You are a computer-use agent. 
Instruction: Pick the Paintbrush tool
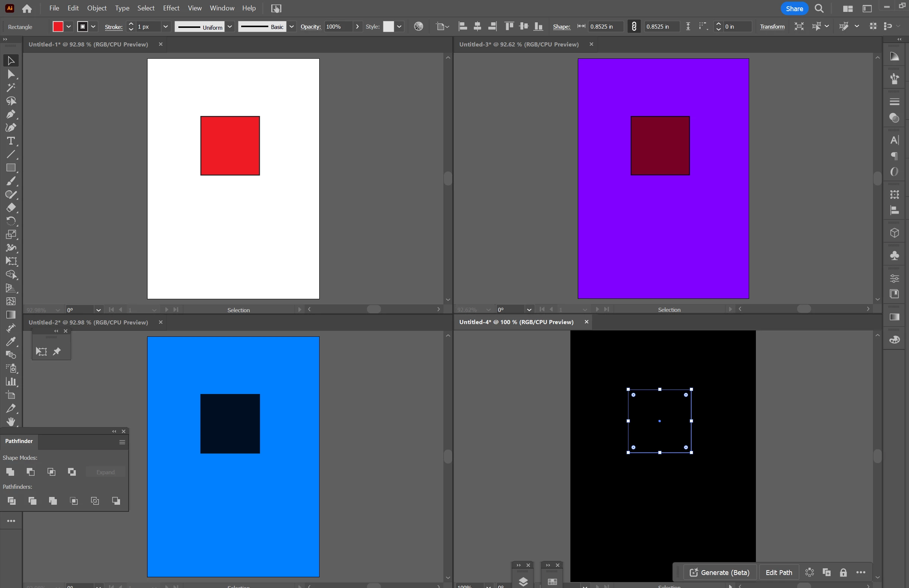pos(11,181)
